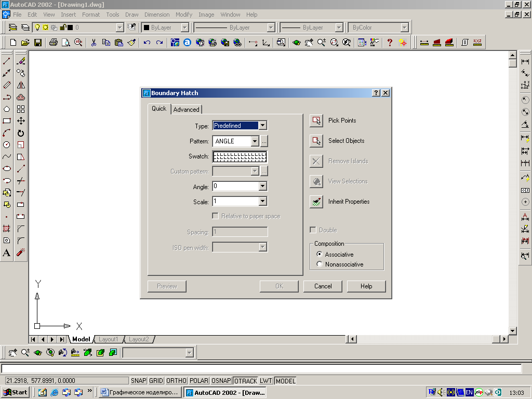Image resolution: width=532 pixels, height=399 pixels.
Task: Click the Help question mark toolbar icon
Action: tap(390, 43)
